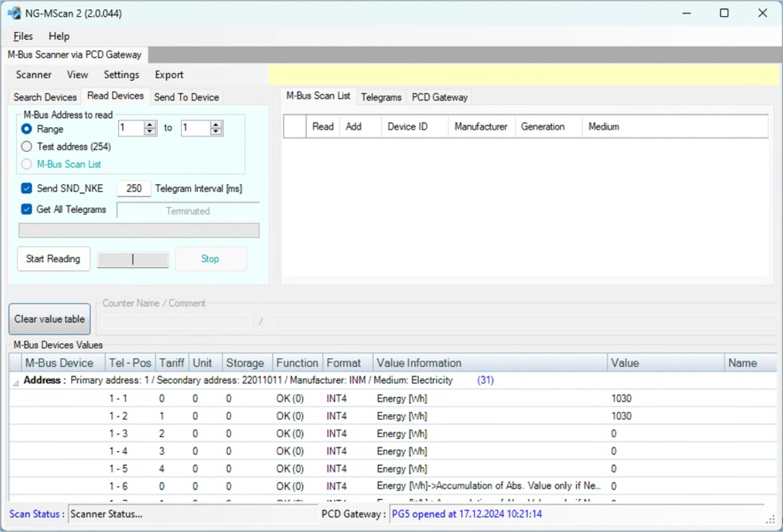The height and width of the screenshot is (532, 783).
Task: Click the NG-MScan app icon in title bar
Action: (x=13, y=13)
